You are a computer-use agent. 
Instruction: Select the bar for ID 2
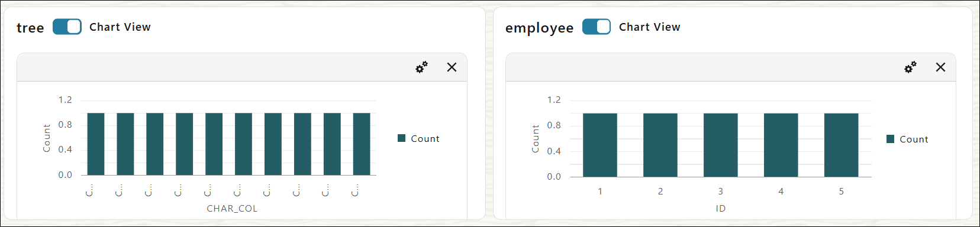660,145
